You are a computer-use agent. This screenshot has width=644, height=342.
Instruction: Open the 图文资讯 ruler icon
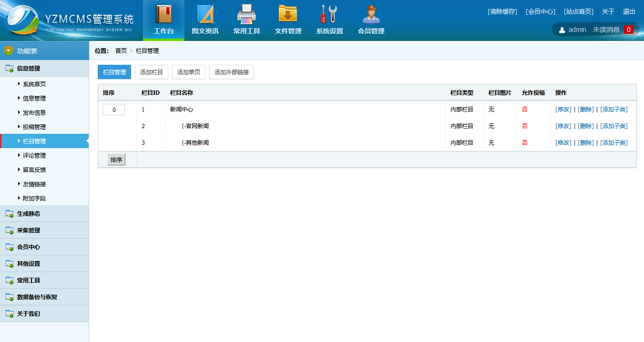(x=205, y=14)
